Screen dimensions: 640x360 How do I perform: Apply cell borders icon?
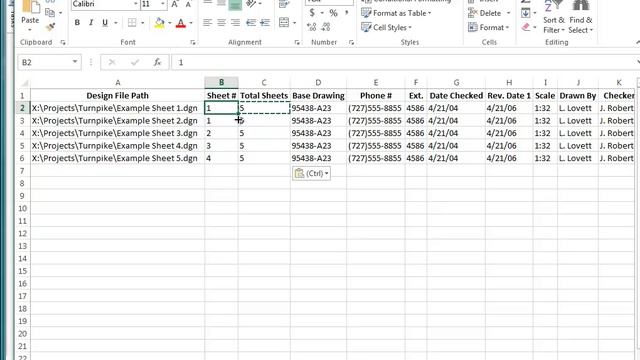[x=132, y=23]
